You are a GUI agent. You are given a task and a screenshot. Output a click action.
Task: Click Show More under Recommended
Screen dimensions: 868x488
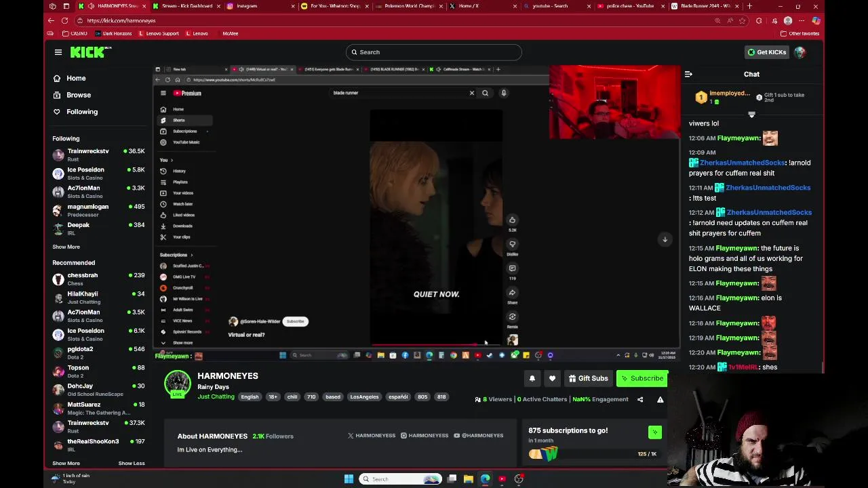click(x=66, y=463)
